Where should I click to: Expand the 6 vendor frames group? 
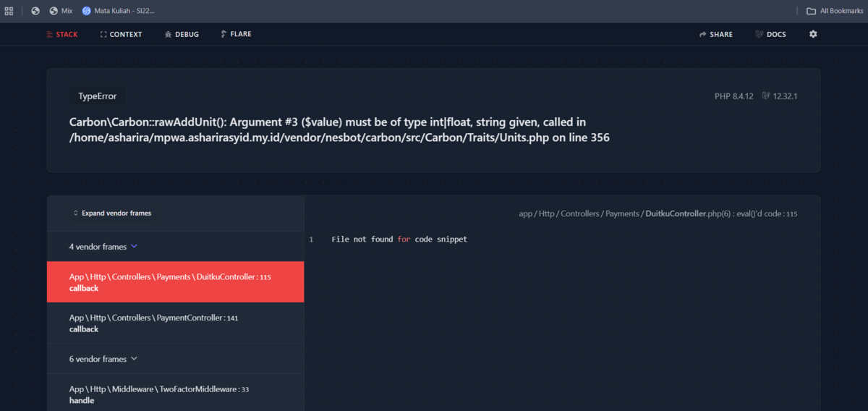103,359
